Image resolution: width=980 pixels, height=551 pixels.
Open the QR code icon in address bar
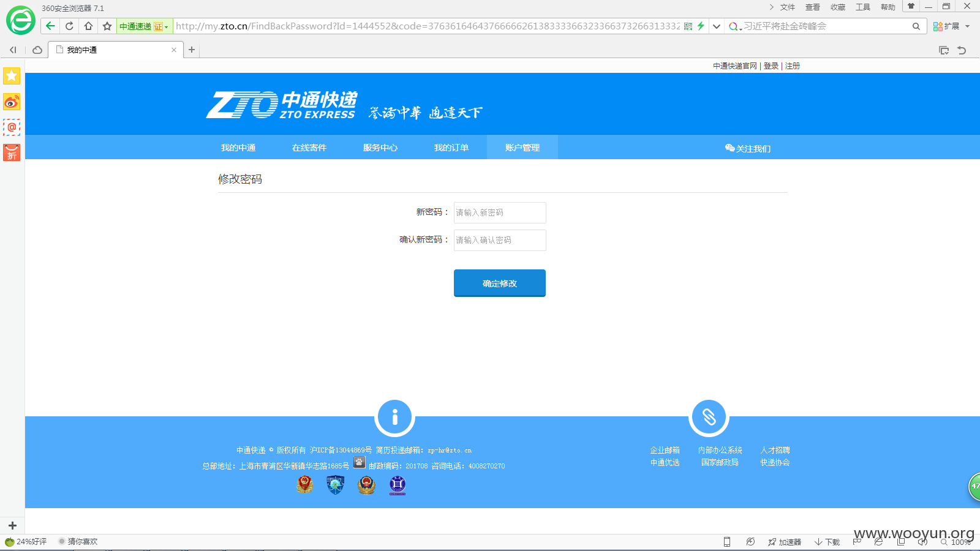pyautogui.click(x=688, y=26)
